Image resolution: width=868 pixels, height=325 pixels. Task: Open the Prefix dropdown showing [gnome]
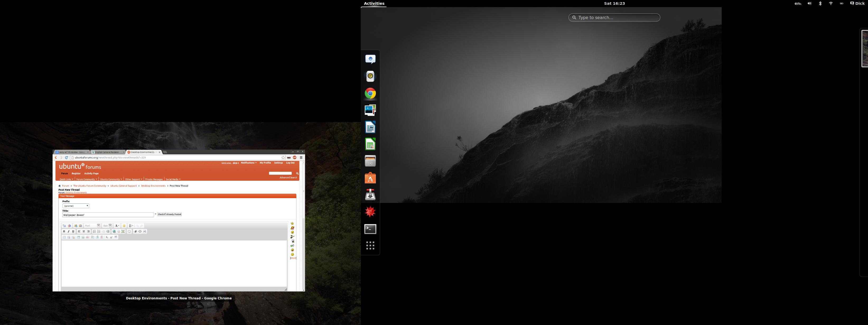(x=76, y=206)
